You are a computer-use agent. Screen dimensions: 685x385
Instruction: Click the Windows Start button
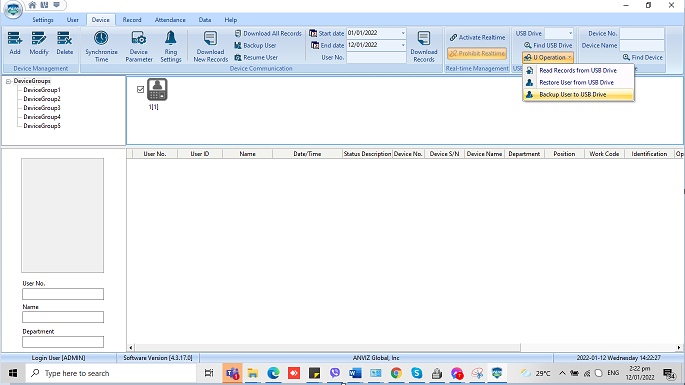click(13, 373)
